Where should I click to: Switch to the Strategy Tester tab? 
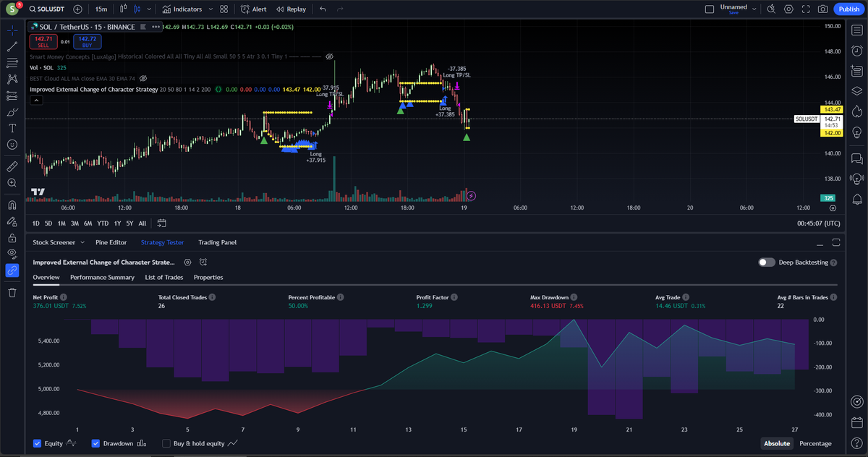(162, 242)
